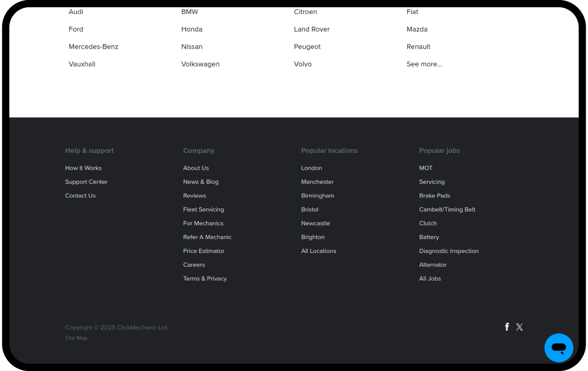The width and height of the screenshot is (588, 371).
Task: Choose Nissan from car makes
Action: click(x=192, y=46)
